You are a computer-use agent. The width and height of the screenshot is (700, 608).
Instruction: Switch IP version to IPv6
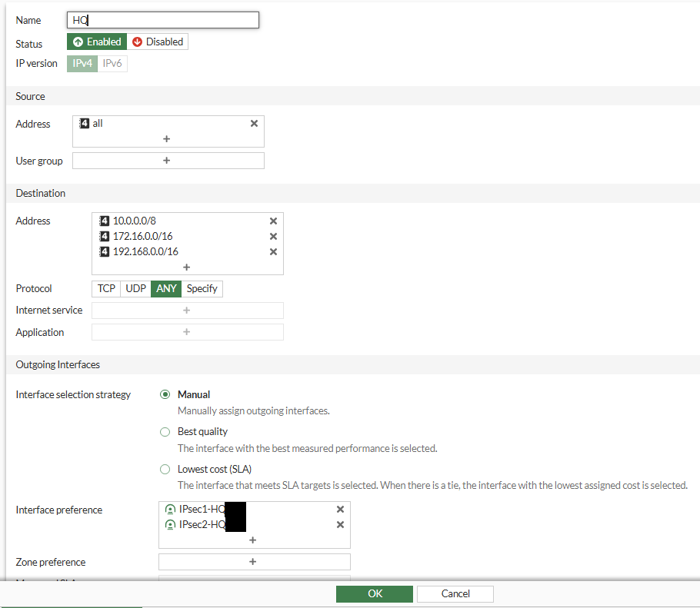click(112, 63)
